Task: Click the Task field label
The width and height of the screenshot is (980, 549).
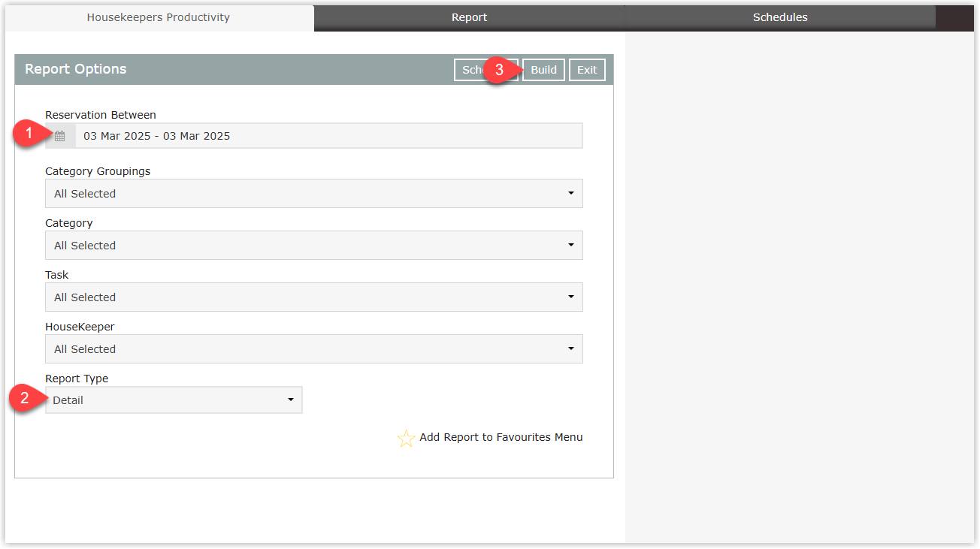Action: point(57,275)
